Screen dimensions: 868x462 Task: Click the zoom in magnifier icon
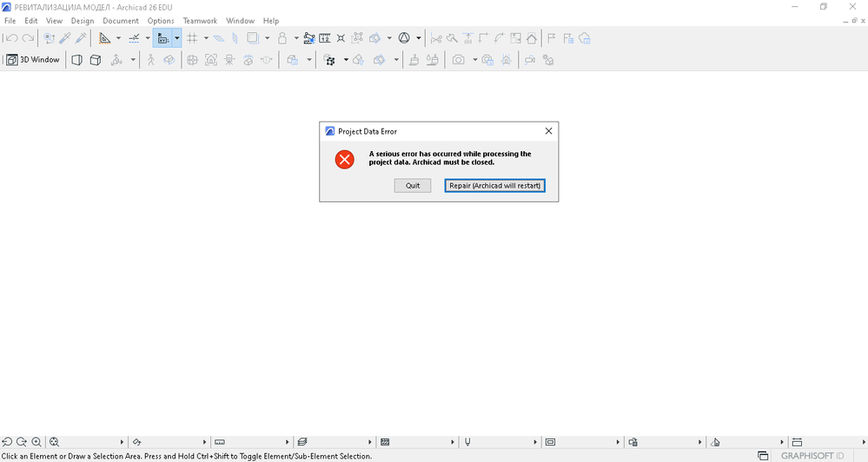pos(36,441)
